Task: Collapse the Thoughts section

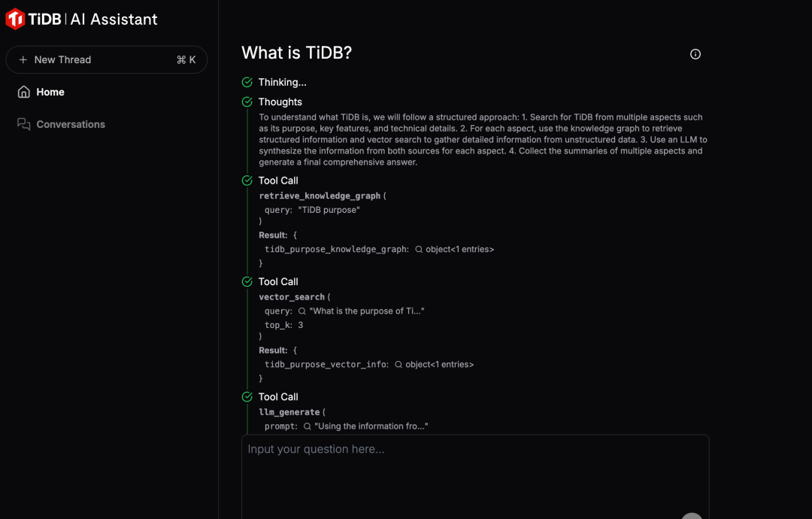Action: (280, 102)
